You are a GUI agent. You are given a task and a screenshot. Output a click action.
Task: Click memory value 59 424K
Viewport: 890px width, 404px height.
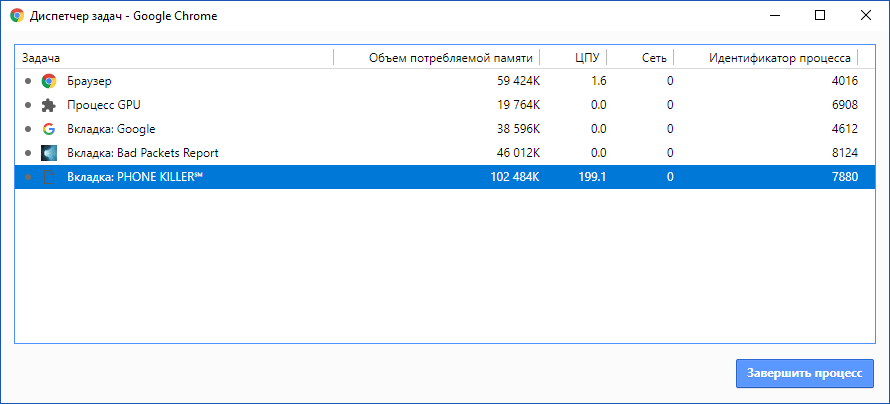click(518, 81)
